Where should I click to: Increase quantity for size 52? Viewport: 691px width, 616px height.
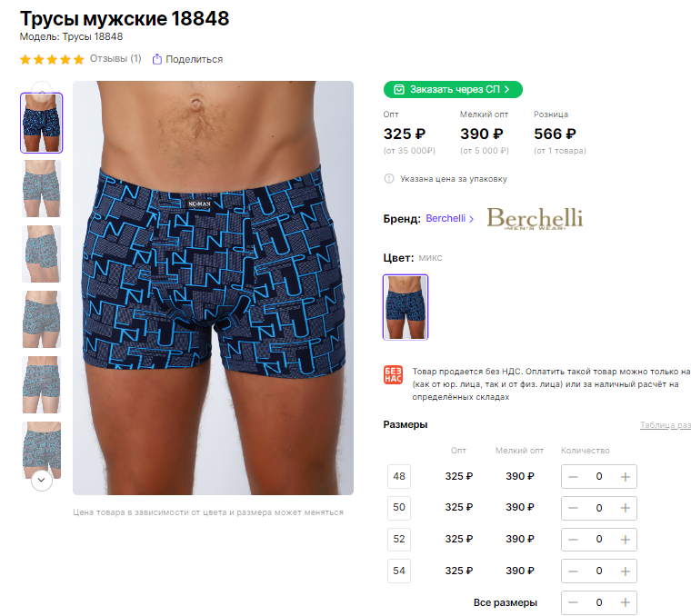(625, 540)
